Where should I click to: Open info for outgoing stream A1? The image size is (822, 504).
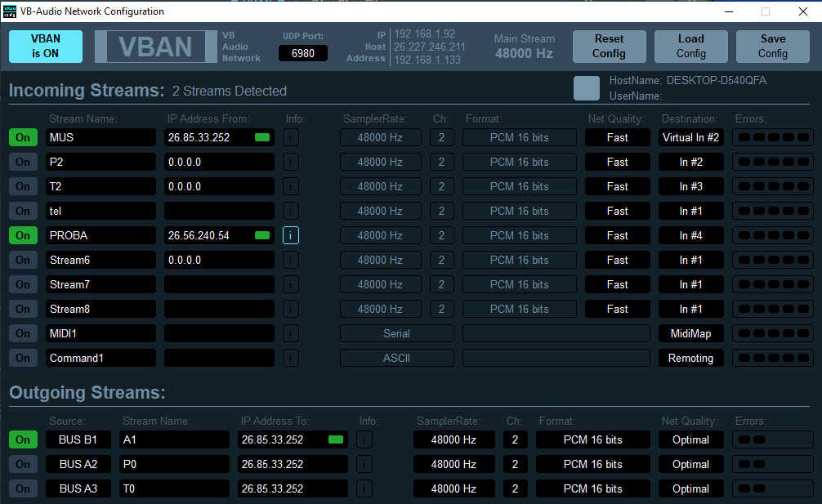[x=364, y=440]
